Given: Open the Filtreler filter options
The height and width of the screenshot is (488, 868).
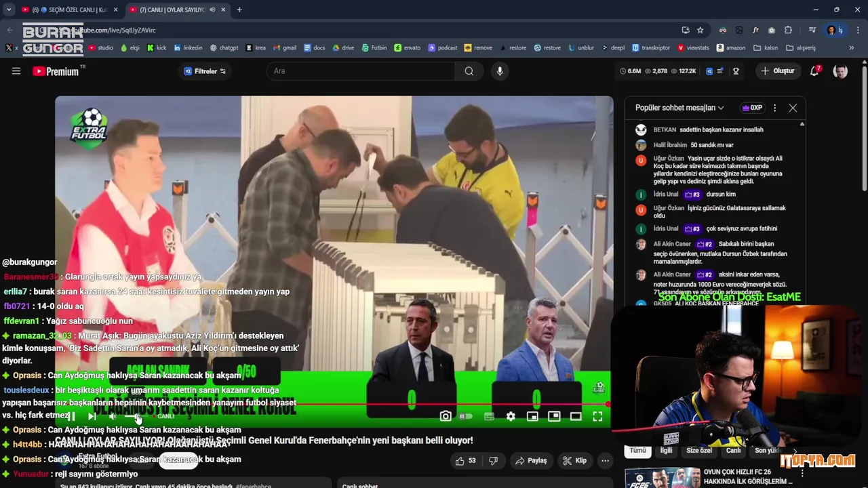Looking at the screenshot, I should point(205,71).
